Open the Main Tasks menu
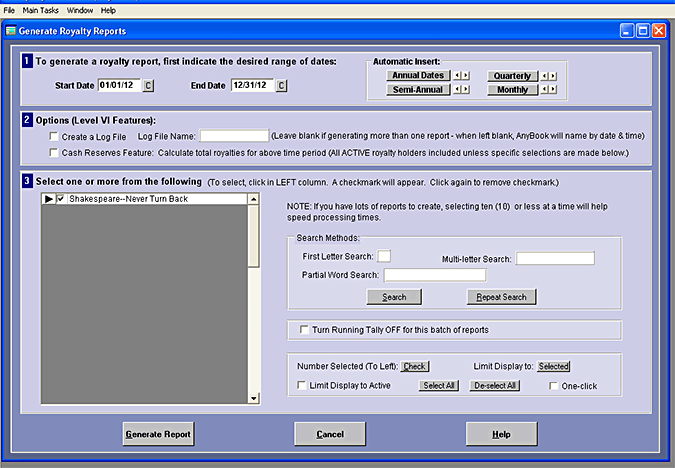Viewport: 675px width, 468px height. [41, 9]
